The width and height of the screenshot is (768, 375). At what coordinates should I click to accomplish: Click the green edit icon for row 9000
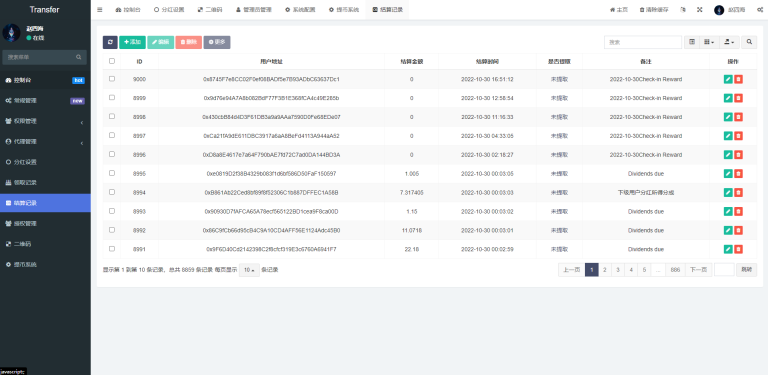point(728,79)
